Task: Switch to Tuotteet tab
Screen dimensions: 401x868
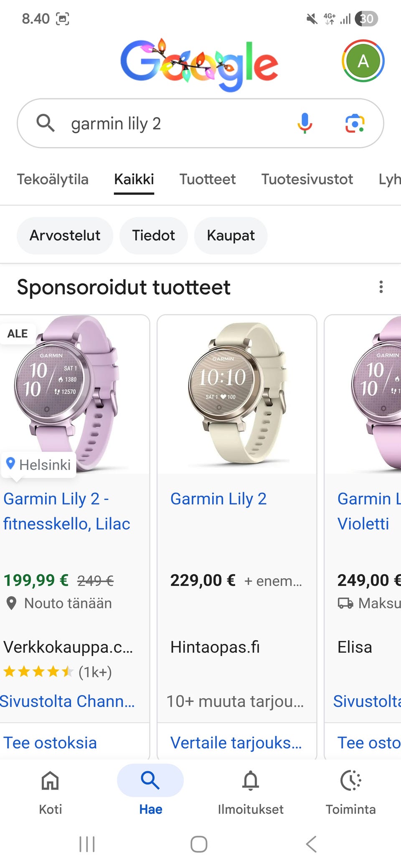Action: pos(208,179)
